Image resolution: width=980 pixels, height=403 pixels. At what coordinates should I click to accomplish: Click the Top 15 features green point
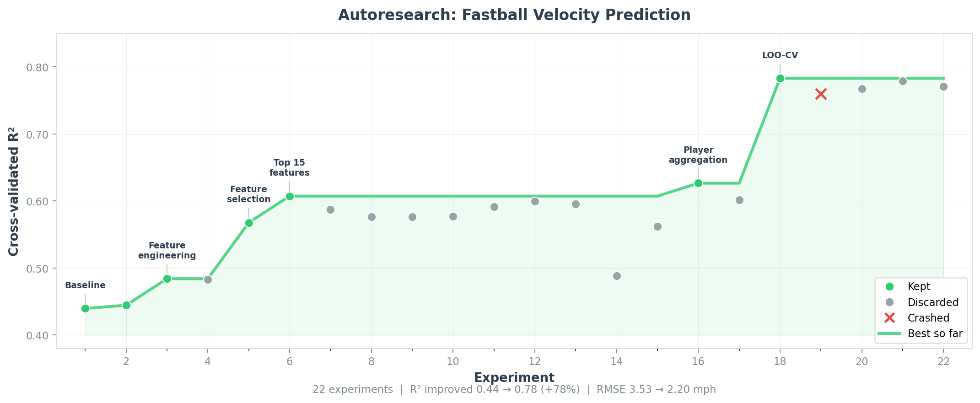(x=290, y=197)
